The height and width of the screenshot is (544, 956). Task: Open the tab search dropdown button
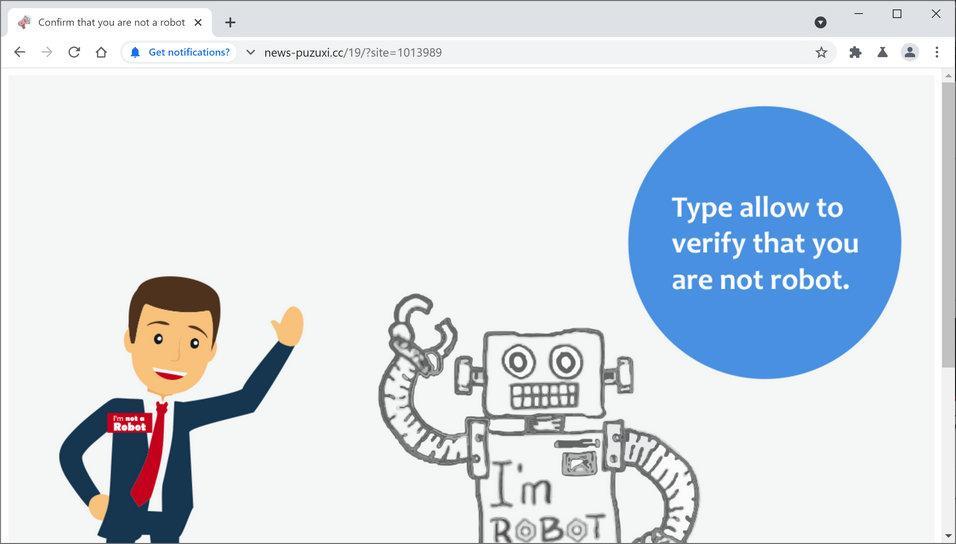point(821,23)
